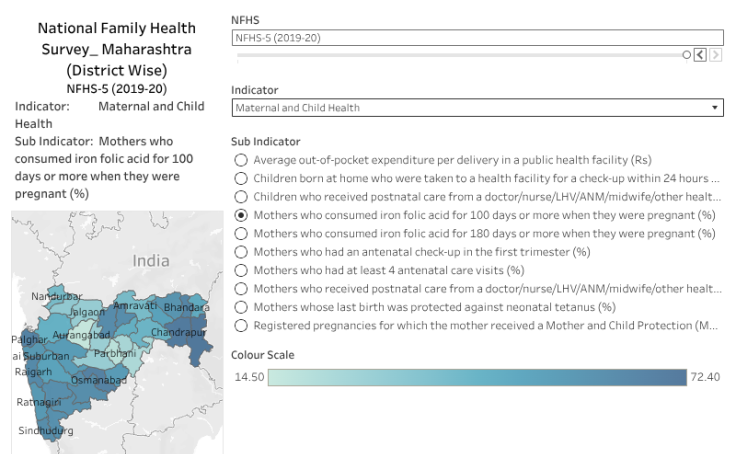Select Children born at home check-up option
The image size is (736, 454).
[240, 178]
